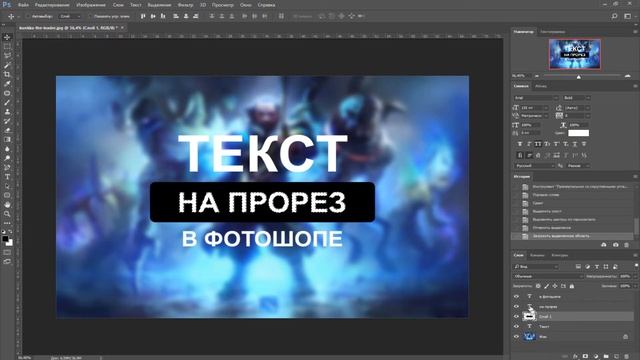Align left edges in the options bar
This screenshot has height=360, width=640.
pyautogui.click(x=176, y=16)
